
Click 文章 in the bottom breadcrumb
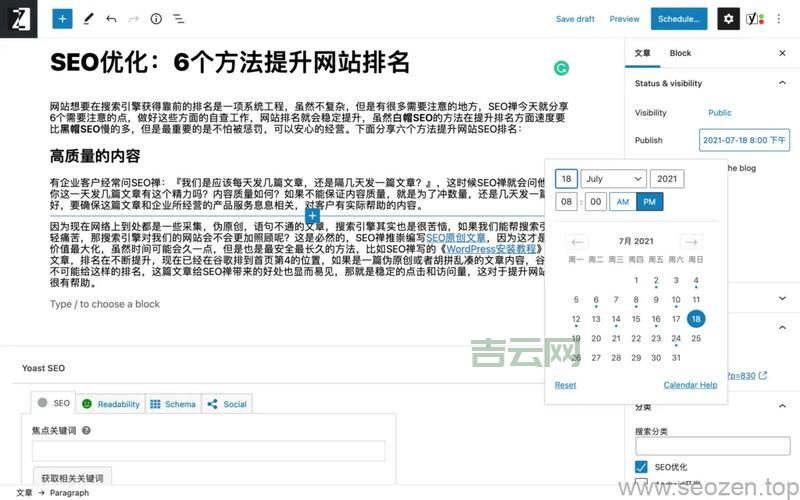pos(24,493)
